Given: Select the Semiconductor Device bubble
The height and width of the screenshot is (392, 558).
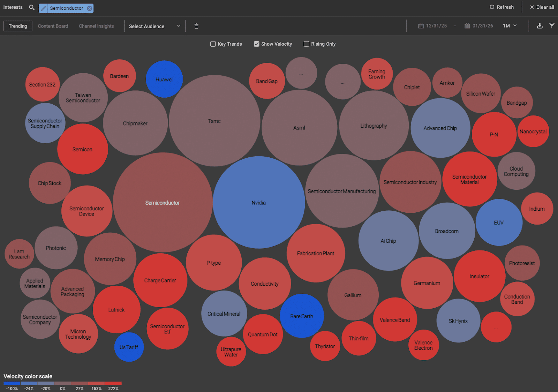Looking at the screenshot, I should (87, 211).
